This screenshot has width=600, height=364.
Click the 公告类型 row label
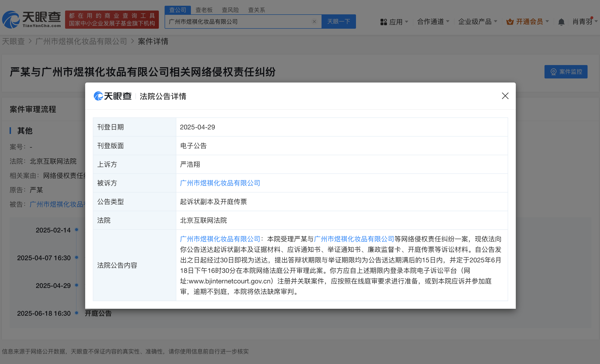coord(110,202)
